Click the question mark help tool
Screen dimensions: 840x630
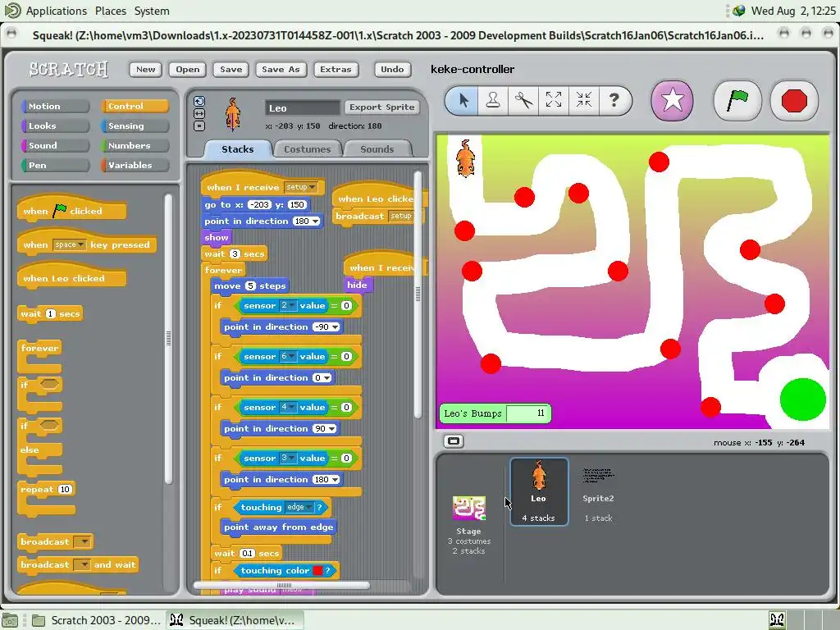(x=614, y=100)
